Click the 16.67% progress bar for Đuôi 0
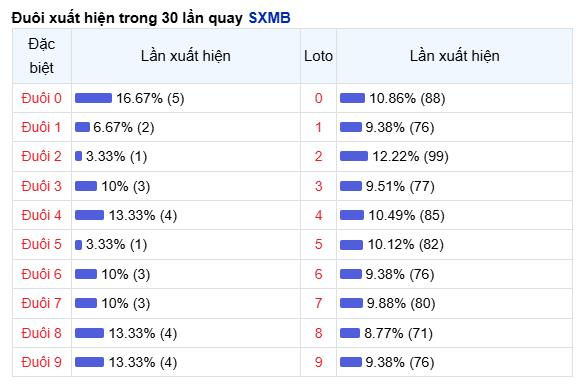578x388 pixels. pyautogui.click(x=93, y=98)
